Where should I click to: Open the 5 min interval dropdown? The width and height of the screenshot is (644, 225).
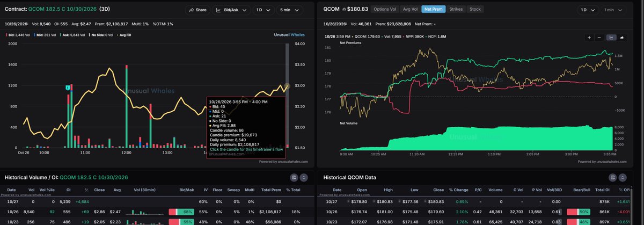[x=291, y=10]
